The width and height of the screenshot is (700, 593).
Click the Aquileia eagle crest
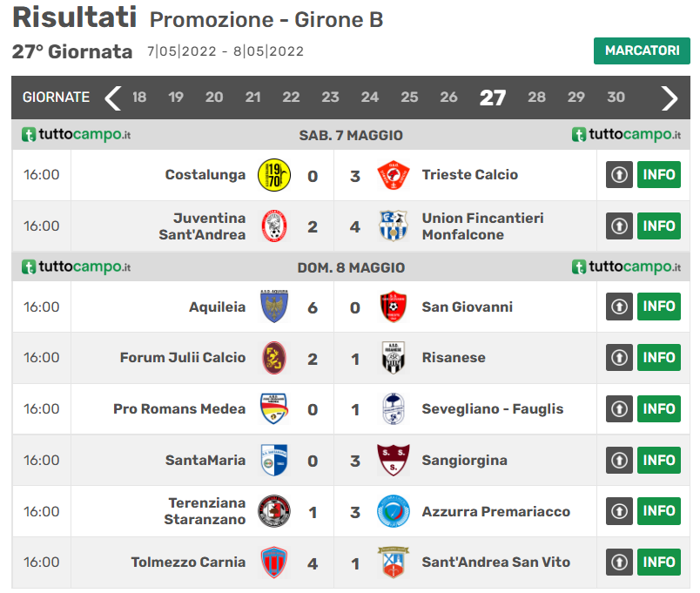coord(274,307)
